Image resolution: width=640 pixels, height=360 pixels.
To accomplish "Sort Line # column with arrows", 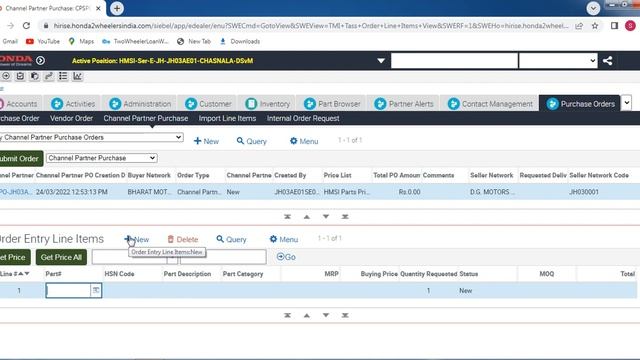I will click(23, 273).
